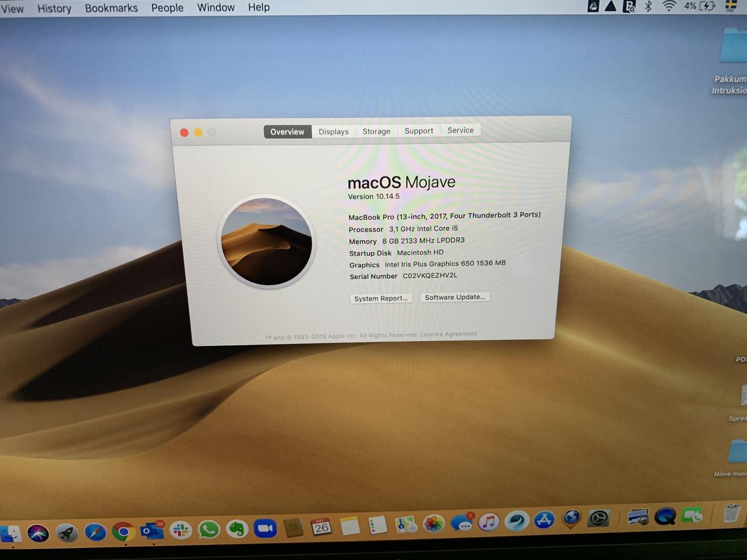Image resolution: width=747 pixels, height=560 pixels.
Task: Click black triangle menu bar icon
Action: click(611, 6)
